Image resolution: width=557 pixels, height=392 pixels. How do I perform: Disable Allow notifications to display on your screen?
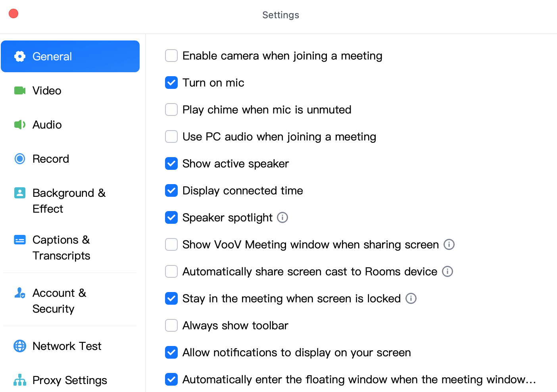(x=171, y=352)
